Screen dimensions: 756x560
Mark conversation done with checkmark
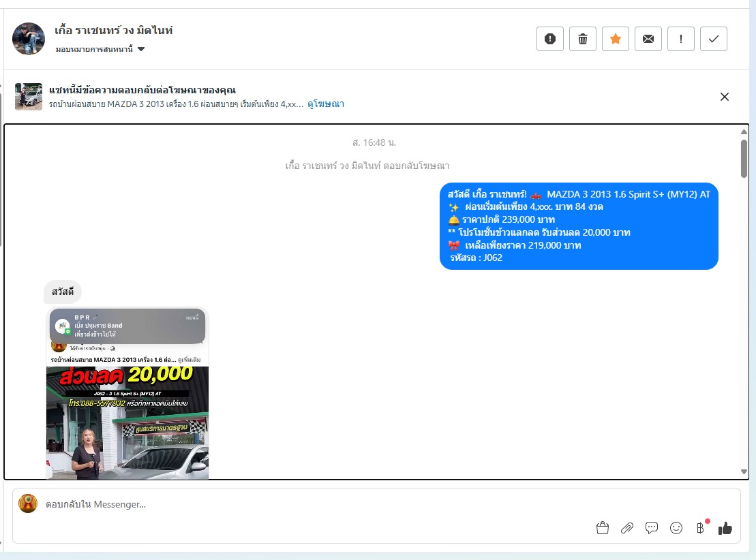(714, 39)
